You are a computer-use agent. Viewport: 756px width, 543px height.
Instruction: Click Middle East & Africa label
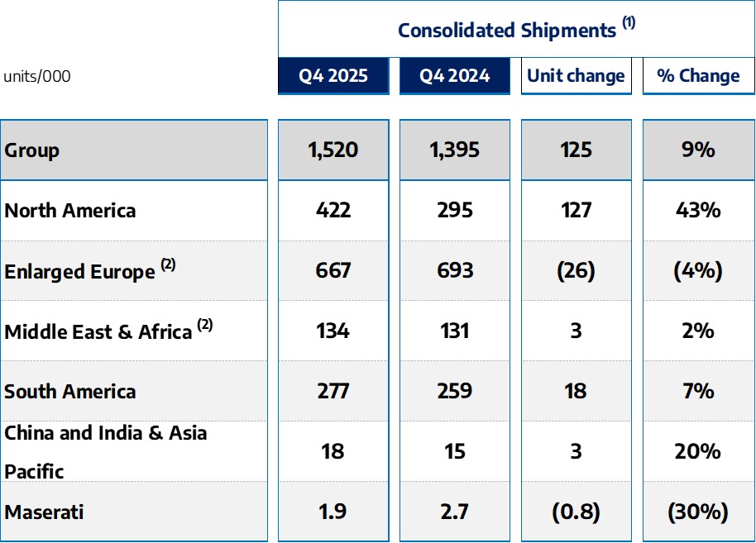[98, 332]
